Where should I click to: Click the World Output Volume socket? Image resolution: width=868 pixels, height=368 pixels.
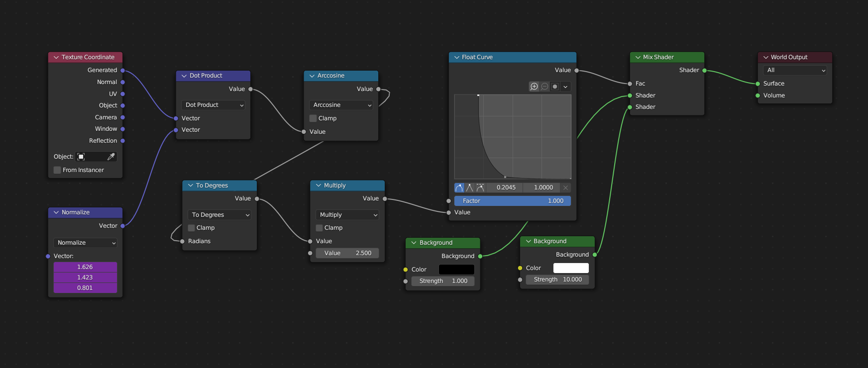(x=758, y=95)
